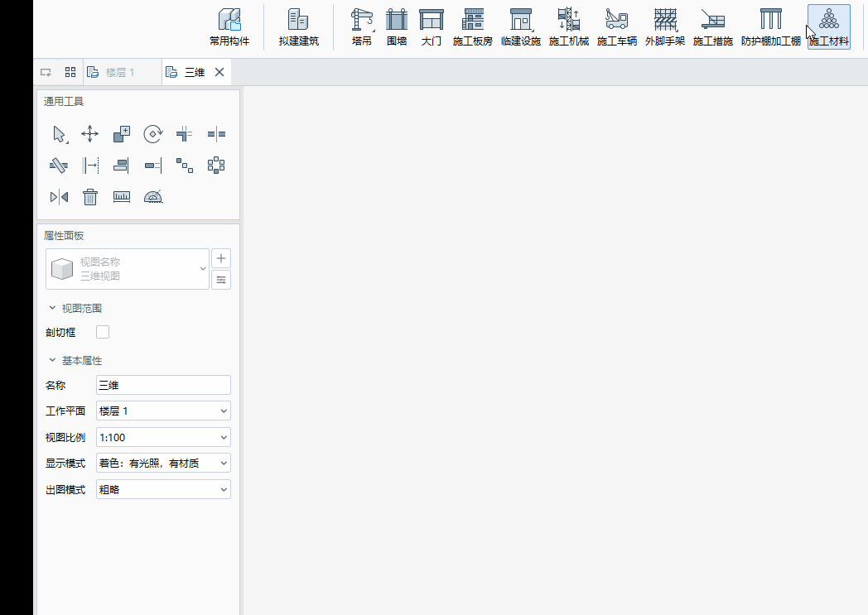The width and height of the screenshot is (868, 615).
Task: Select 防护棚加工棚 shelter tool
Action: 770,26
